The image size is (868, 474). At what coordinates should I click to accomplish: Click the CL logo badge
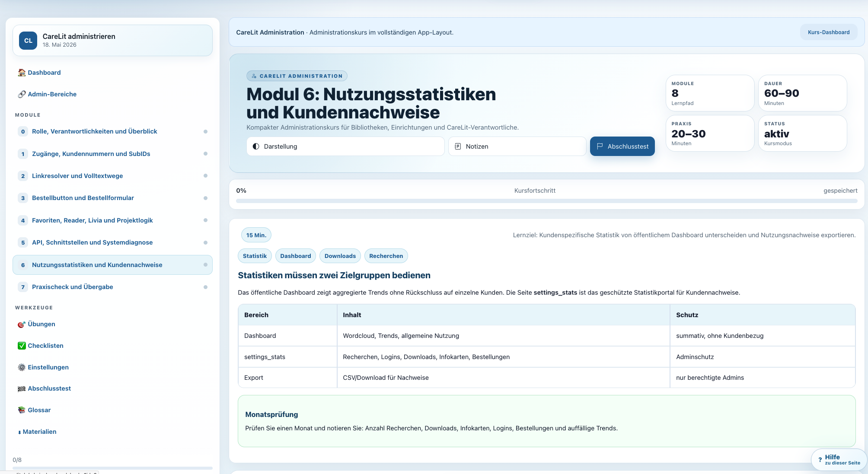(28, 41)
